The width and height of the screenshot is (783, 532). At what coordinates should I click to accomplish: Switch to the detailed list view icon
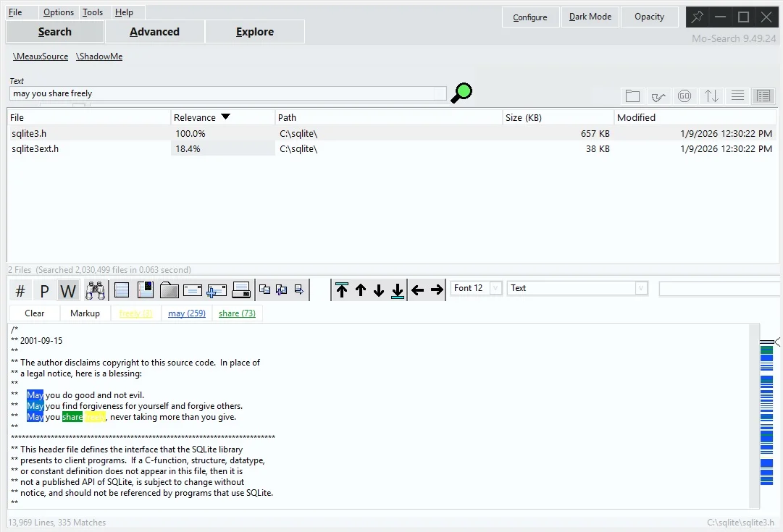[763, 96]
